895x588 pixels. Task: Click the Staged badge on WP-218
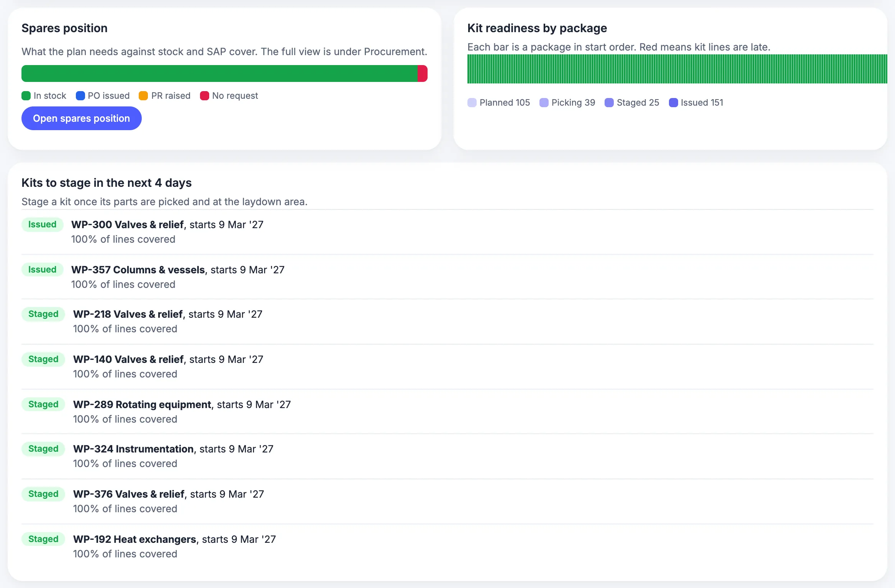click(43, 314)
